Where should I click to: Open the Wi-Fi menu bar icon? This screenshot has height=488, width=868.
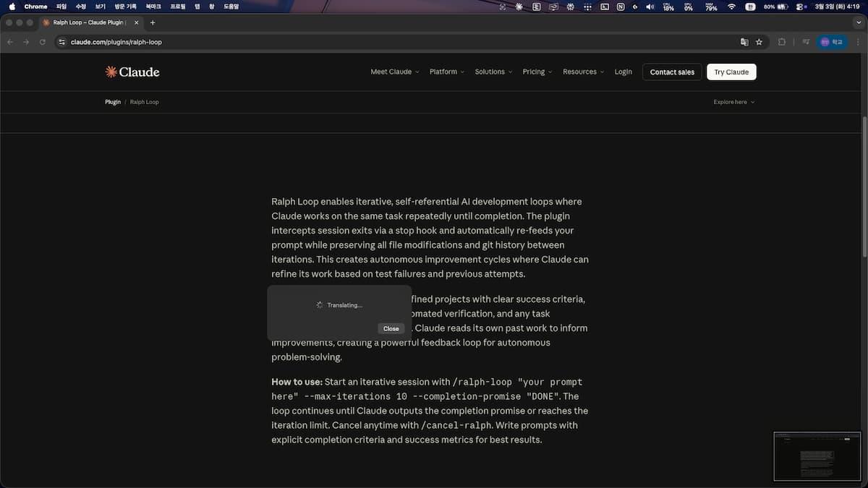click(731, 7)
